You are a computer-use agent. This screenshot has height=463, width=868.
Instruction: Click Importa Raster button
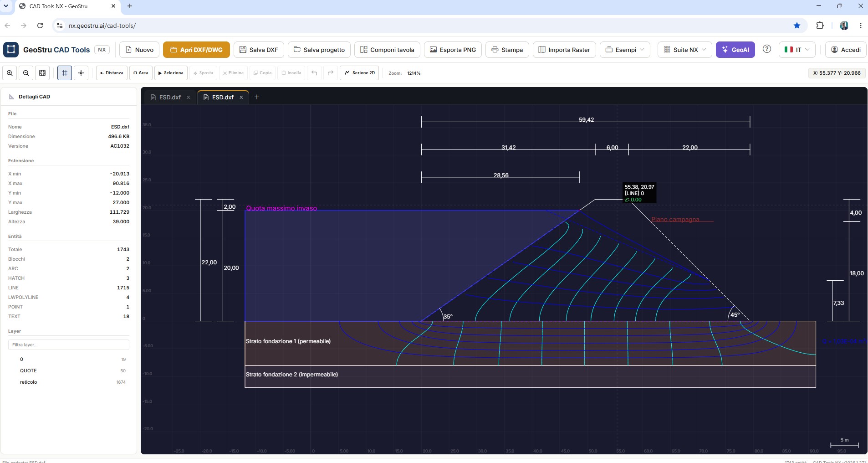(x=564, y=50)
